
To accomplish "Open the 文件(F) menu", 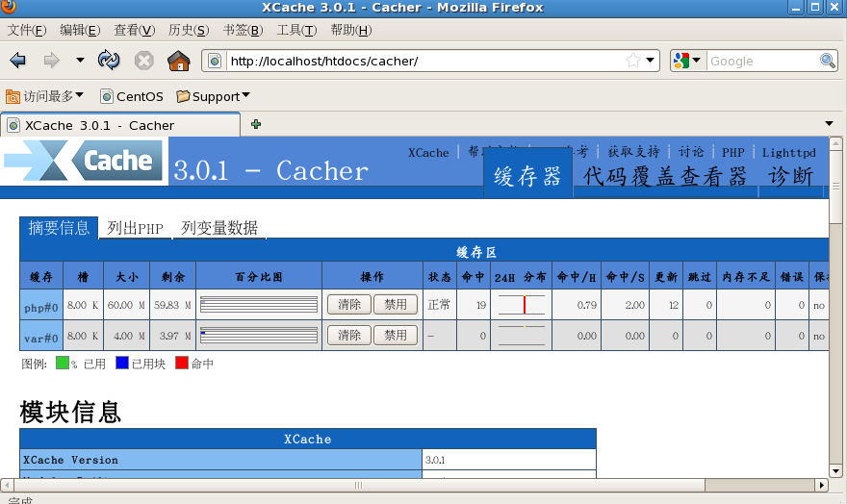I will [27, 30].
